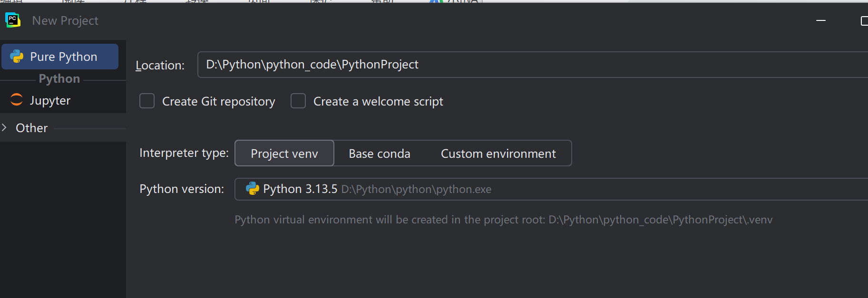Image resolution: width=868 pixels, height=298 pixels.
Task: Switch interpreter type to Base conda
Action: (x=380, y=154)
